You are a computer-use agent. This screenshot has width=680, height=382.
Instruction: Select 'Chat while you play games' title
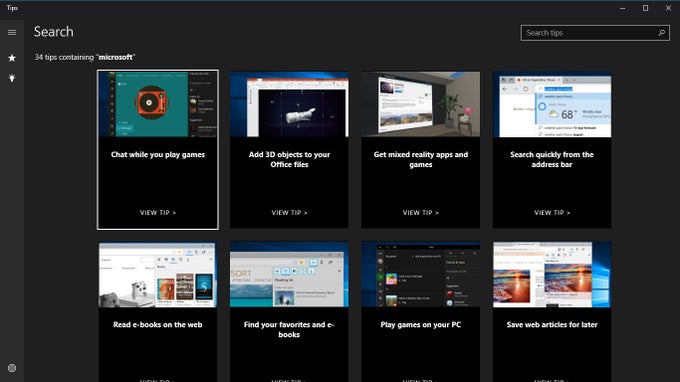pyautogui.click(x=158, y=154)
